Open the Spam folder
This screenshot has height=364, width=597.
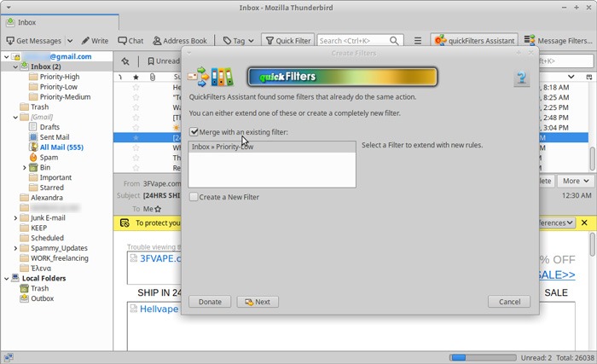(x=49, y=158)
